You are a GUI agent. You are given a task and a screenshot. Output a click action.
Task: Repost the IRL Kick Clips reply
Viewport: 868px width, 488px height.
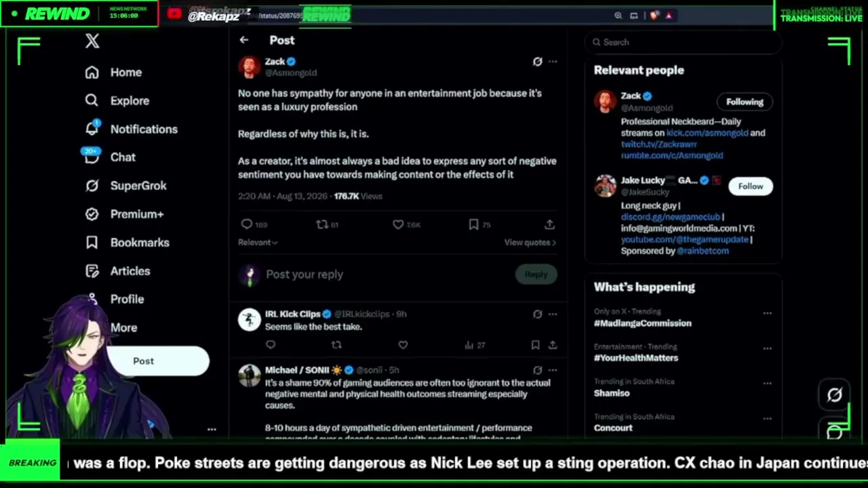pyautogui.click(x=336, y=345)
